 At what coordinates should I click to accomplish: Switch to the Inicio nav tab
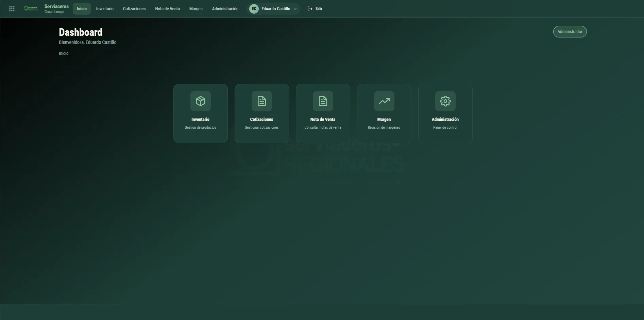82,9
